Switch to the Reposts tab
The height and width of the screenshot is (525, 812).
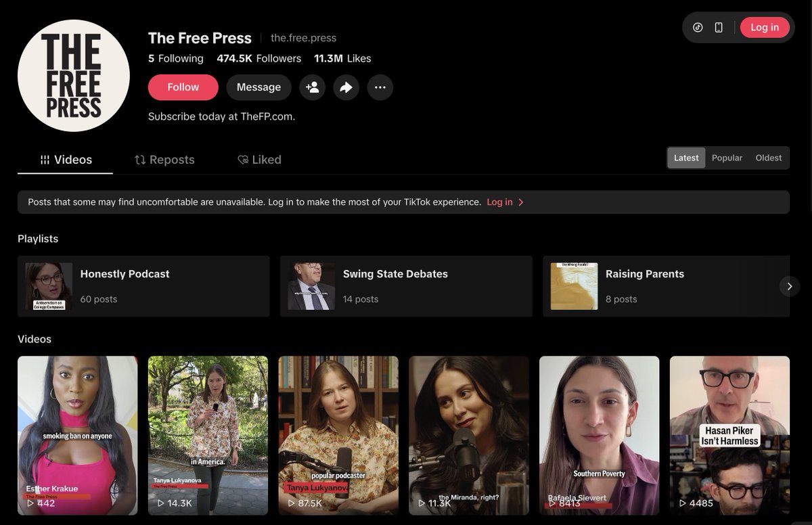[x=164, y=160]
